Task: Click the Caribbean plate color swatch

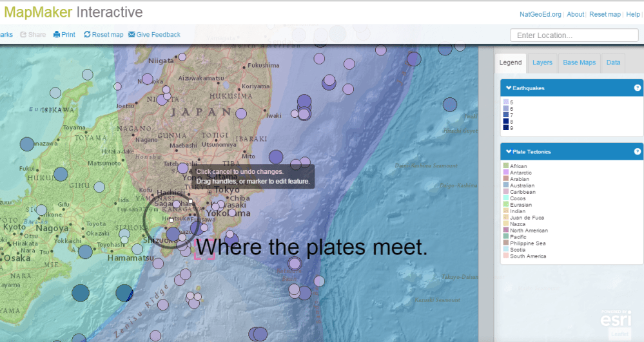Action: pyautogui.click(x=506, y=191)
